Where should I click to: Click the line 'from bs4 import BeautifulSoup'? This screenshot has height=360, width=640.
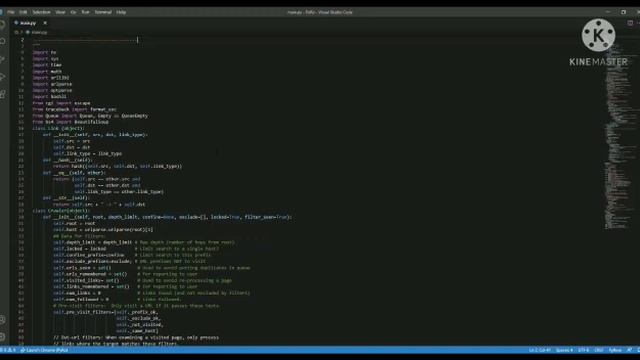(x=71, y=122)
